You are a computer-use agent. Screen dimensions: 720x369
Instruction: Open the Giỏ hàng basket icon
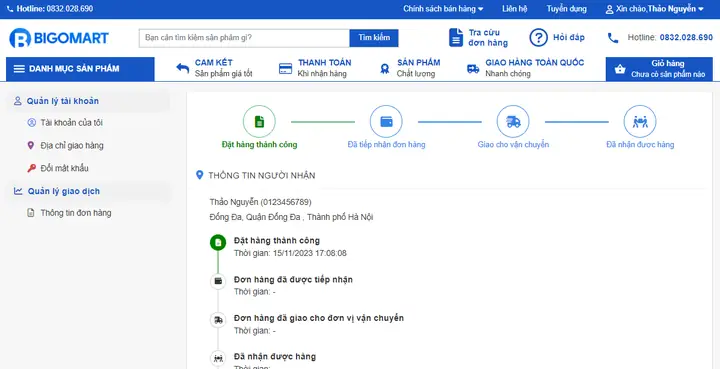click(x=620, y=69)
